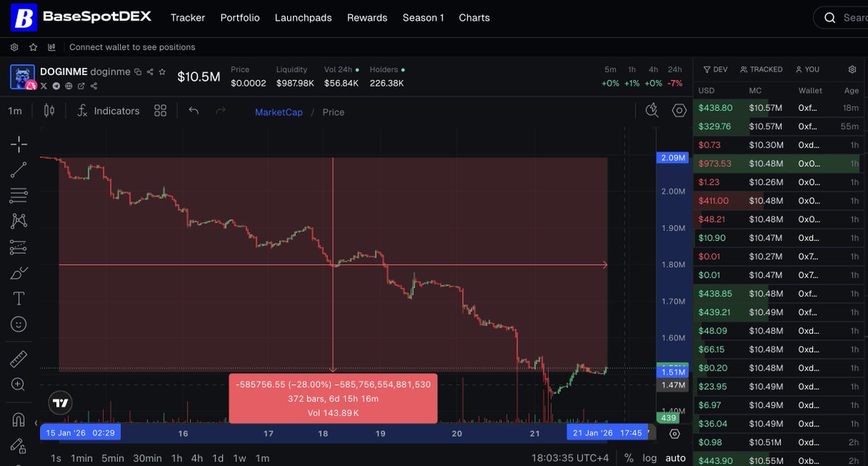Redo the chart action

click(221, 111)
